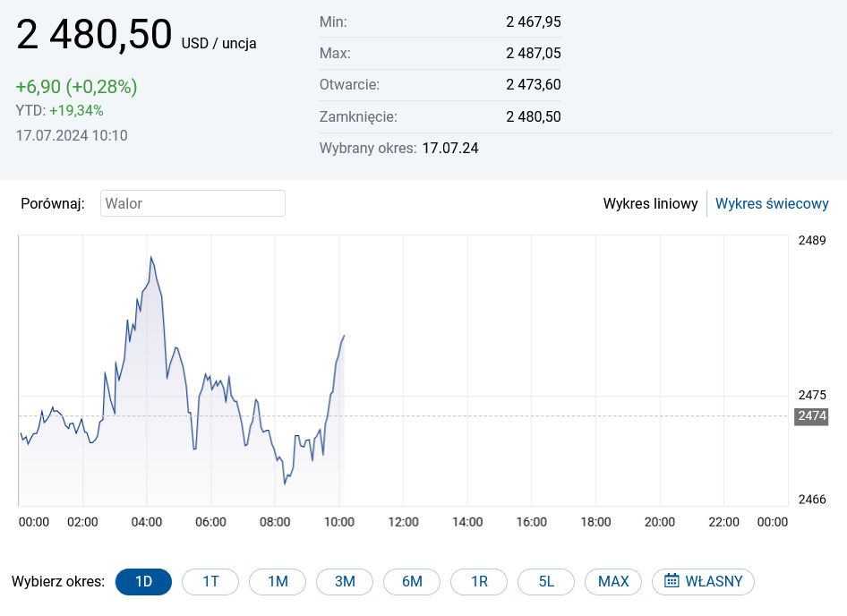Click the 02:00 label on time axis
Screen dimensions: 847x616
click(x=82, y=522)
